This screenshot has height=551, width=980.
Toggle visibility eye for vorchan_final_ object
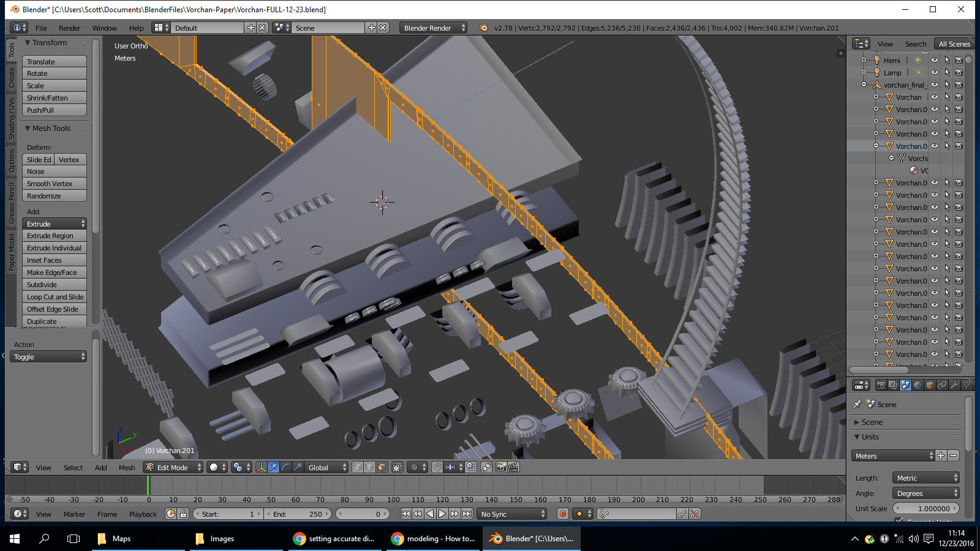[x=935, y=84]
